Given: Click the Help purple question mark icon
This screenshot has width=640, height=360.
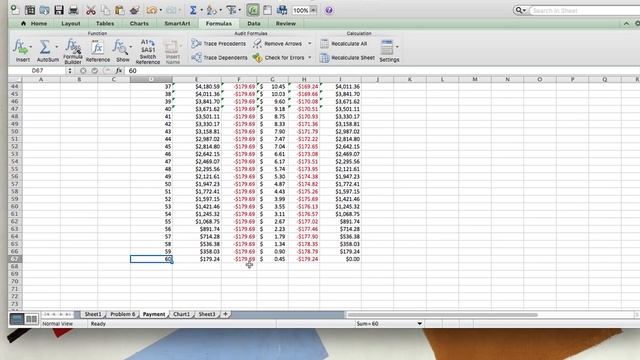Looking at the screenshot, I should [x=329, y=10].
